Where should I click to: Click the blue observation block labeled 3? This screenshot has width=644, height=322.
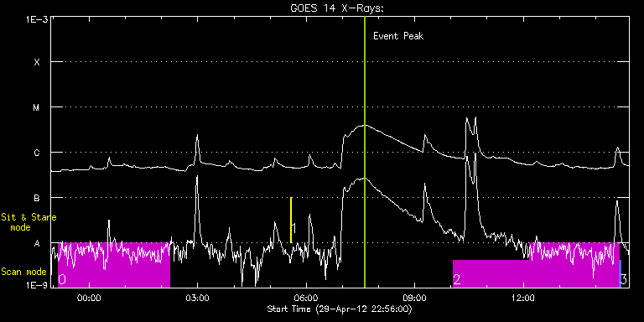pos(621,273)
